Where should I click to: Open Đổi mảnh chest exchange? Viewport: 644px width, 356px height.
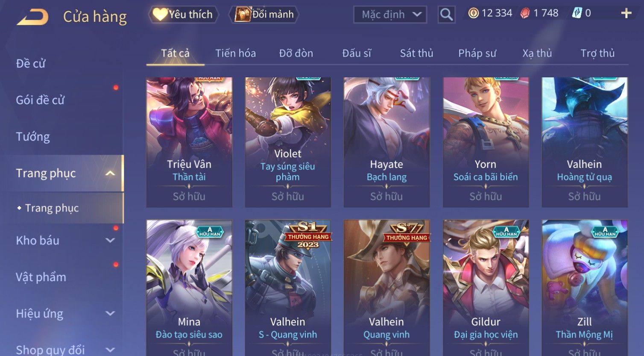click(264, 15)
